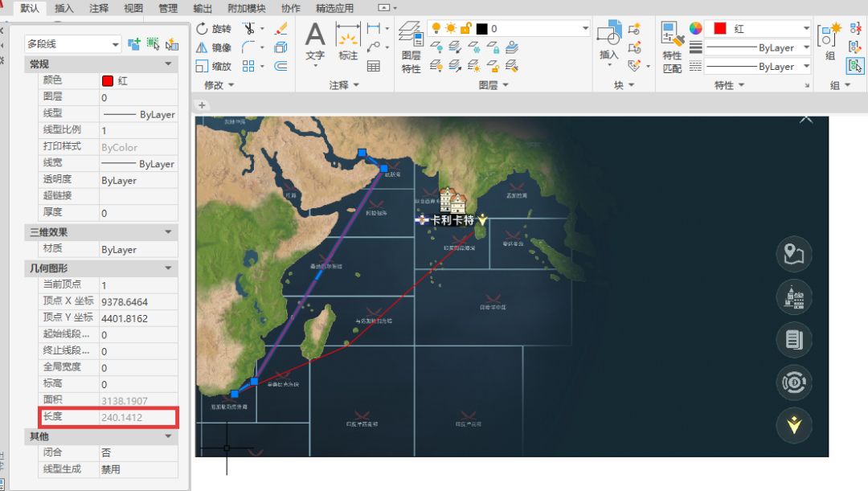Click the 线型比例 value field
Screen dimensions: 868x491
(x=138, y=131)
